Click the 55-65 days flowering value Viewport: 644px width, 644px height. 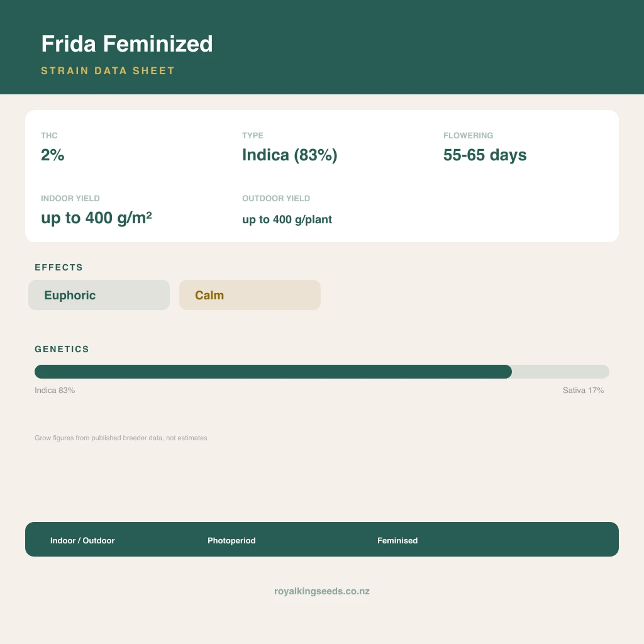coord(485,155)
